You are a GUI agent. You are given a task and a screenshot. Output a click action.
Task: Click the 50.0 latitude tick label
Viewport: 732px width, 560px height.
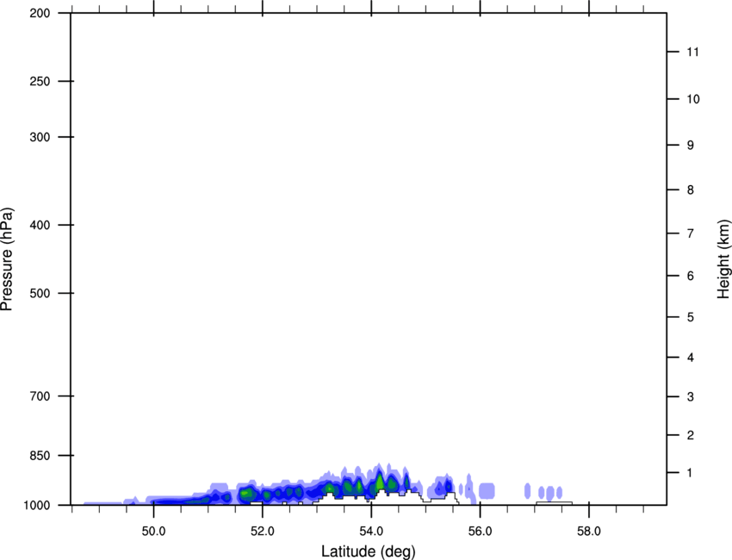[153, 532]
